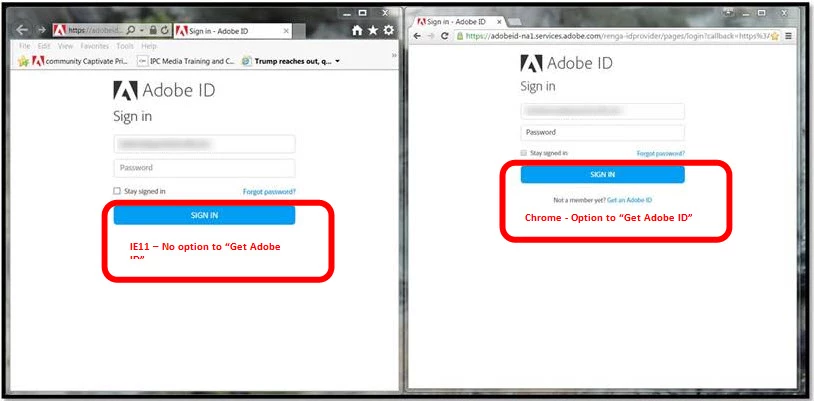
Task: Open the IE11 Favorites star icon
Action: tap(373, 31)
